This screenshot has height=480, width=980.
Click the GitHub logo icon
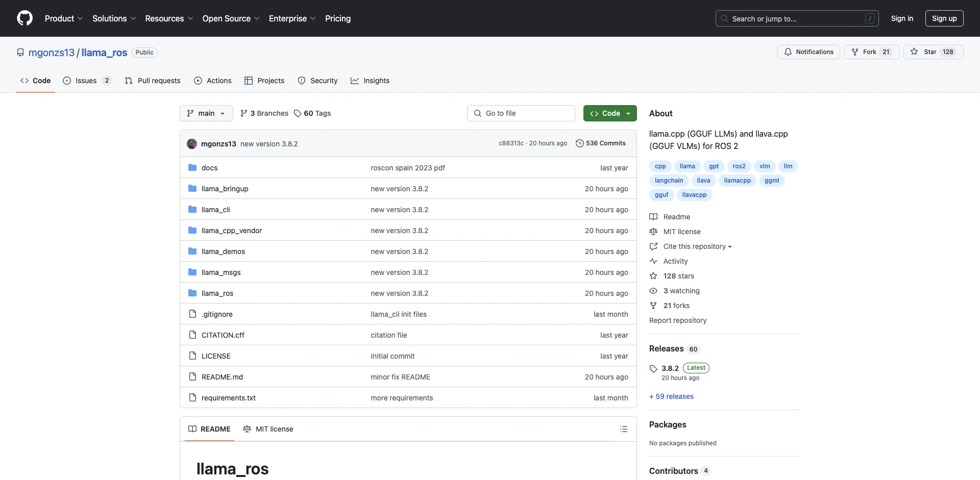click(24, 18)
